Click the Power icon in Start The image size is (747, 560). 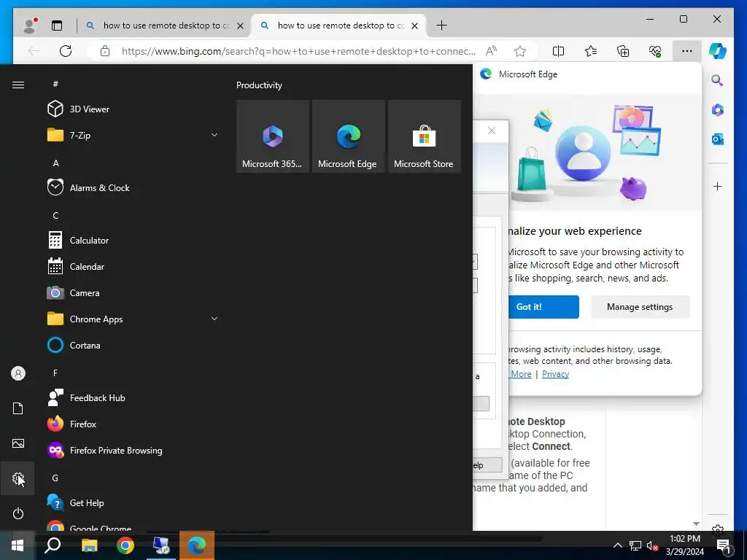18,513
